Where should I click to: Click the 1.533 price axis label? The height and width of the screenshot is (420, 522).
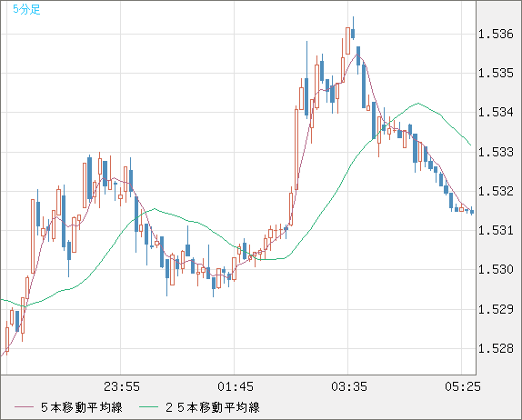[496, 152]
